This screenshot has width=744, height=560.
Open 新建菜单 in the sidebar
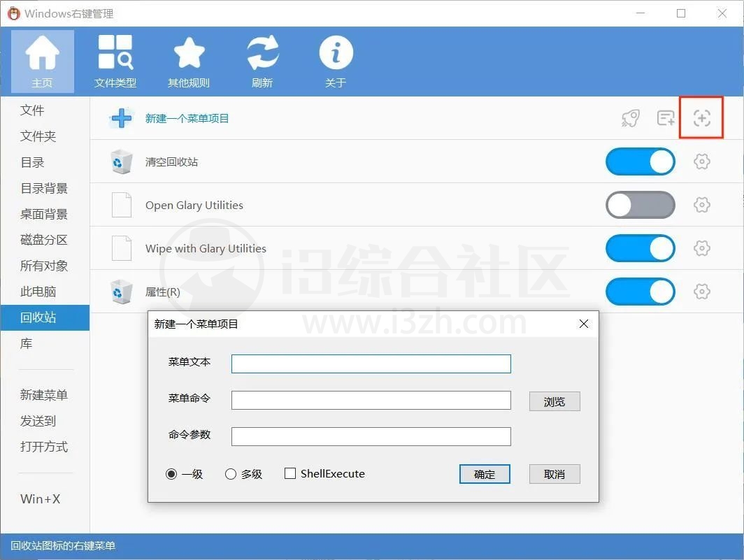point(44,395)
